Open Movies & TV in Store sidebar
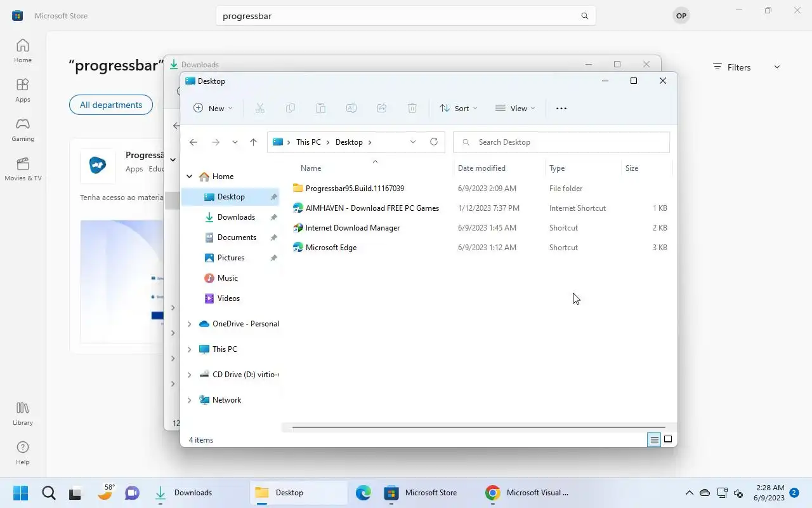 [23, 169]
